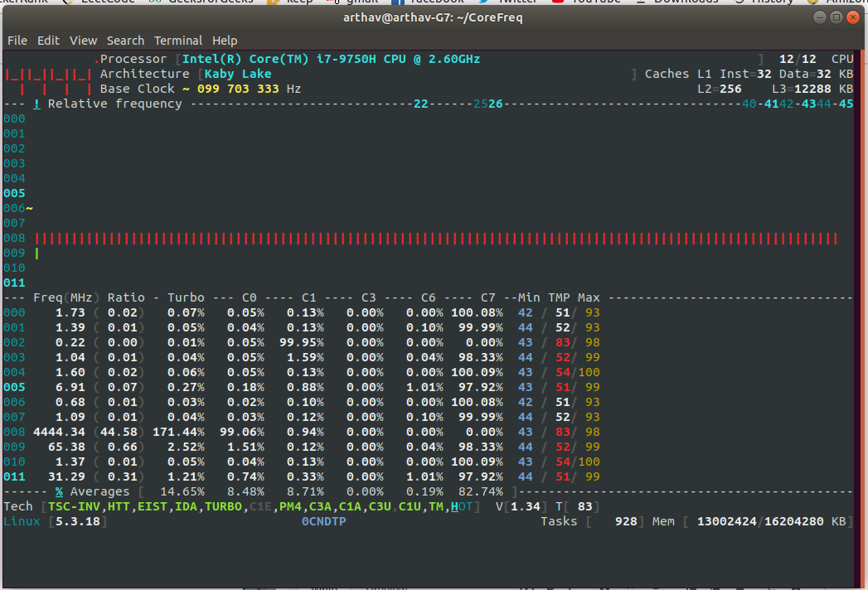Click the 6.91 frequency value of core 005
This screenshot has height=590, width=868.
click(70, 388)
